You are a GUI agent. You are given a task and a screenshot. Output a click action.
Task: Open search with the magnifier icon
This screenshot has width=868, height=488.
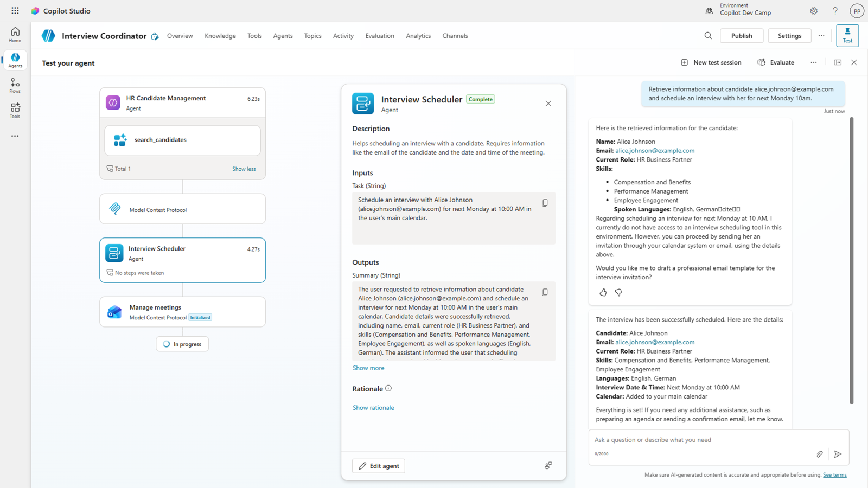click(x=708, y=35)
